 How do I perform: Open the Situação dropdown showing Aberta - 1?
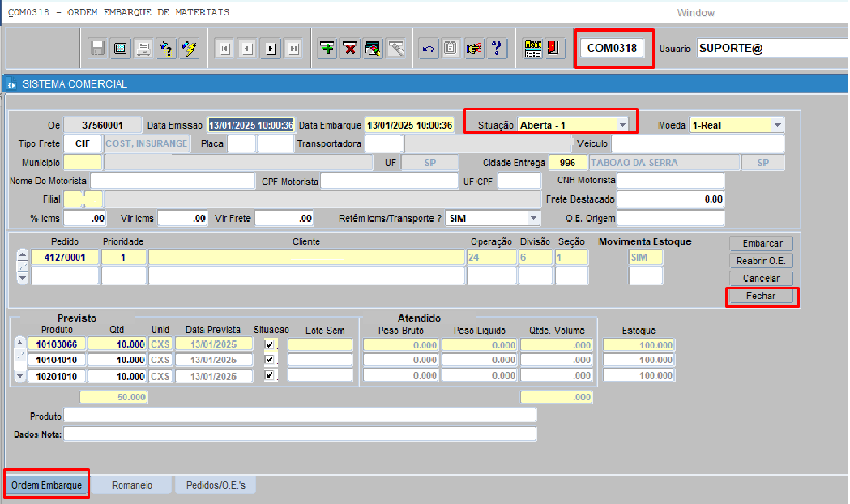[x=622, y=125]
